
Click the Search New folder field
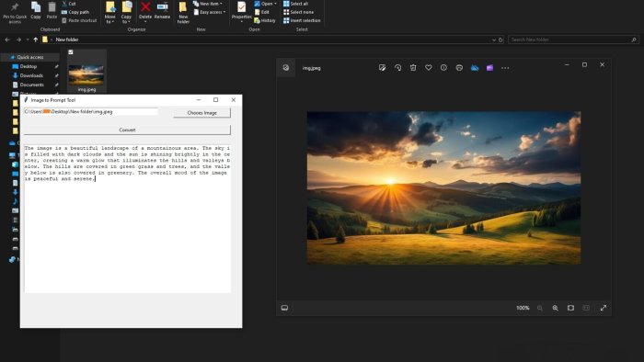[573, 40]
